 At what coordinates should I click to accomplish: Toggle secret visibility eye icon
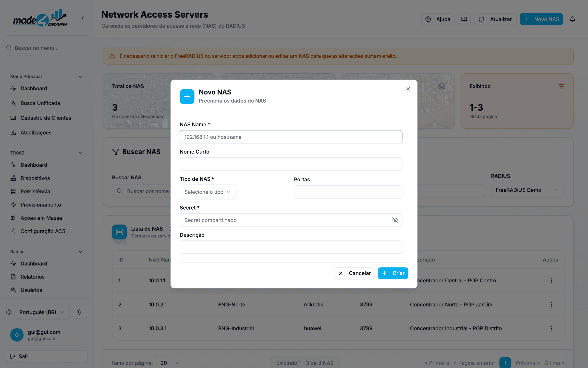395,220
